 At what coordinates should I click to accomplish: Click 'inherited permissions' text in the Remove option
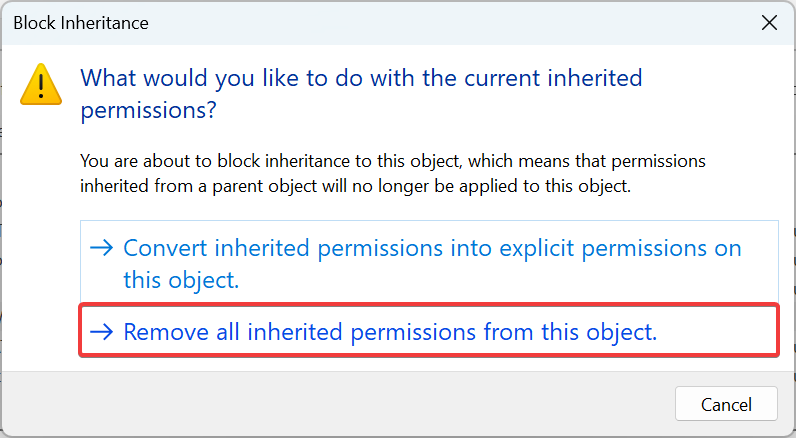(362, 332)
